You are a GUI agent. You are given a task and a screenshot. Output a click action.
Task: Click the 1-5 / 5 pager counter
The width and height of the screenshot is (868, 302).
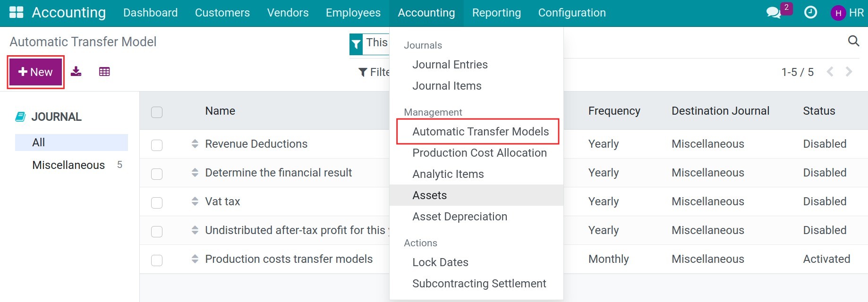point(797,72)
